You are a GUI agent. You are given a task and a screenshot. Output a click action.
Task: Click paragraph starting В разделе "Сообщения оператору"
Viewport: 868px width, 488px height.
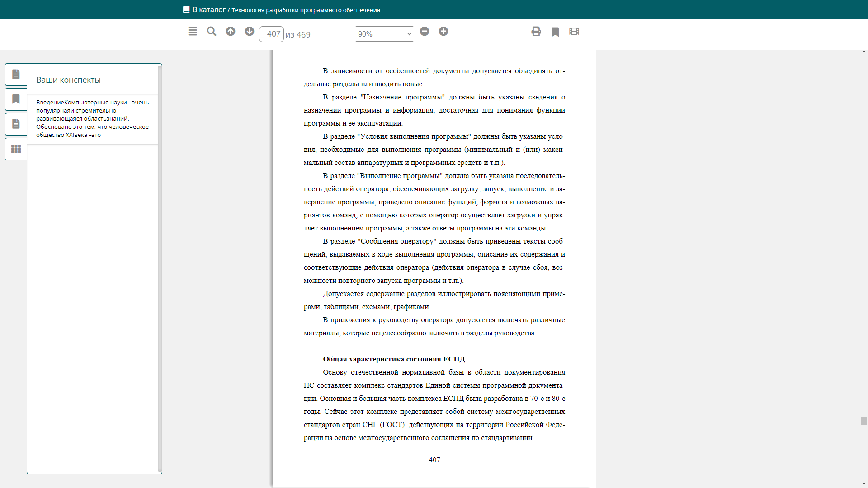(434, 261)
